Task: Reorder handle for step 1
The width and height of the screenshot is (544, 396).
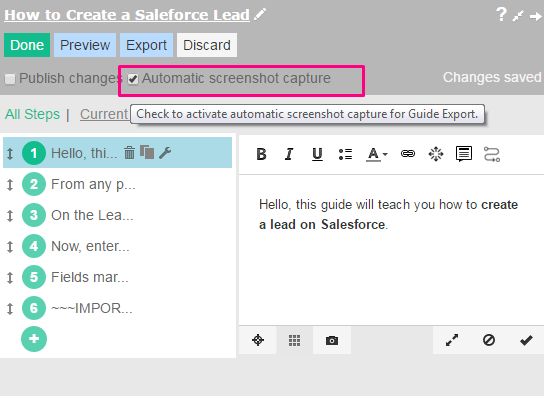Action: click(x=10, y=153)
